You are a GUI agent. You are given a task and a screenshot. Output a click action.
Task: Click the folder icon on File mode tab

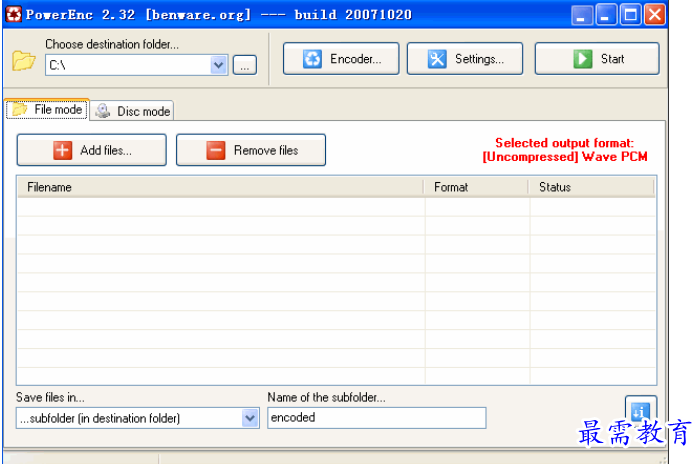20,109
